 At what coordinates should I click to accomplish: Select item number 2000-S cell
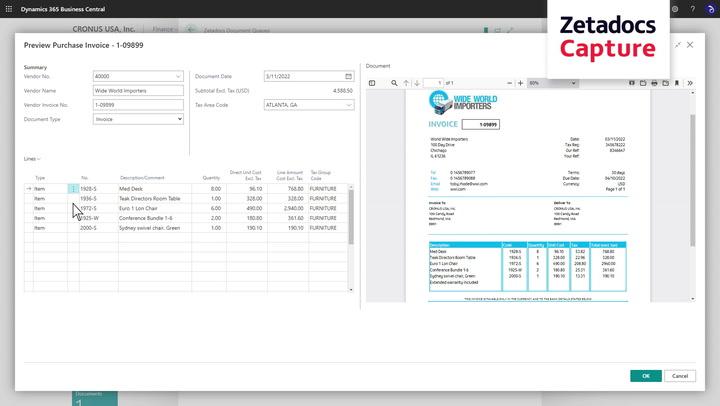point(98,228)
